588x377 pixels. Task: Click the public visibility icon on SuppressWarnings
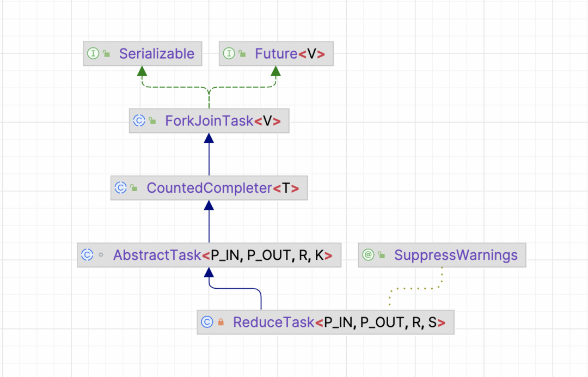pos(382,255)
